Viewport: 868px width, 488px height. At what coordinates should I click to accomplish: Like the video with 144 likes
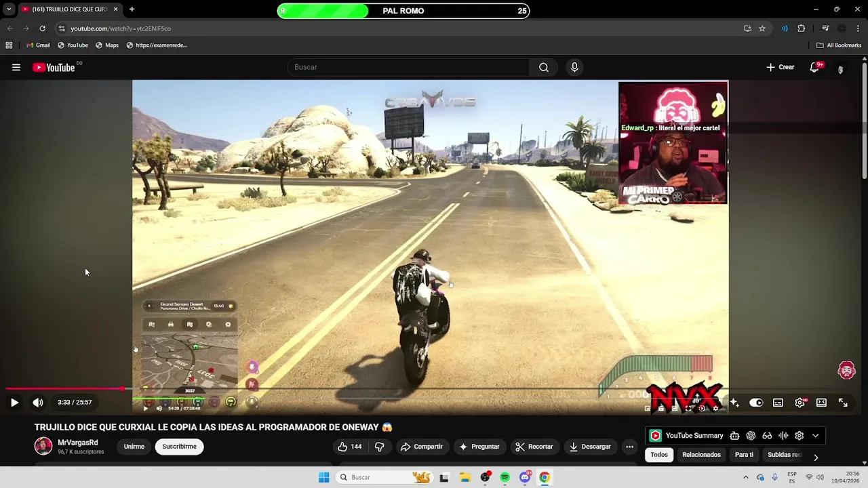(x=349, y=447)
